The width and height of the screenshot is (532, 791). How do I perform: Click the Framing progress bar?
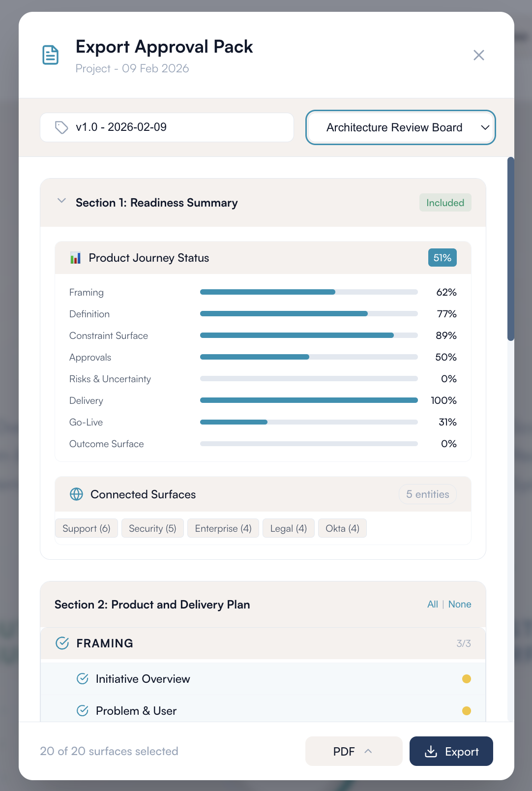(x=309, y=292)
